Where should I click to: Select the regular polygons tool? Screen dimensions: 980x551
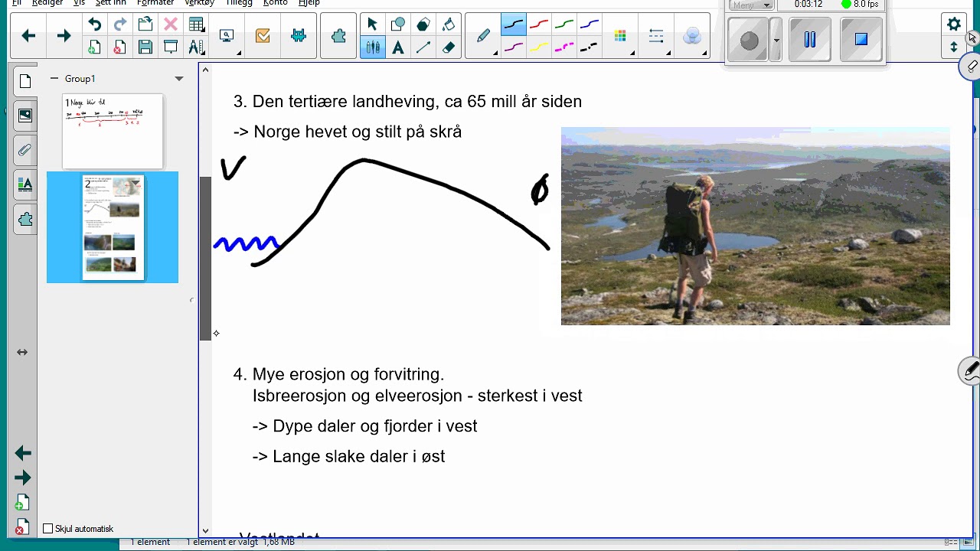pyautogui.click(x=423, y=24)
